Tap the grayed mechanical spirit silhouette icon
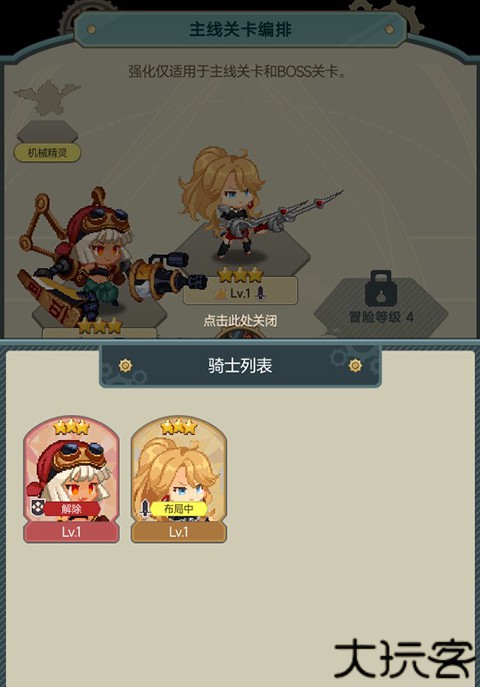The height and width of the screenshot is (687, 480). [47, 97]
